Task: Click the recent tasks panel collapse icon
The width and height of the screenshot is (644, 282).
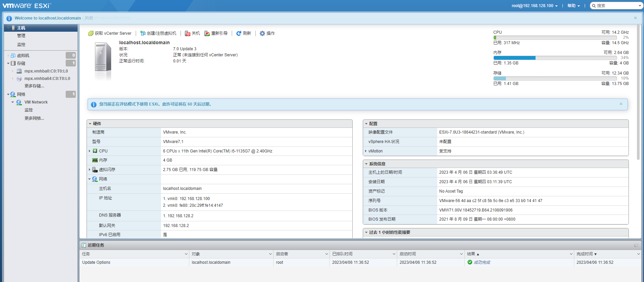Action: tap(636, 245)
